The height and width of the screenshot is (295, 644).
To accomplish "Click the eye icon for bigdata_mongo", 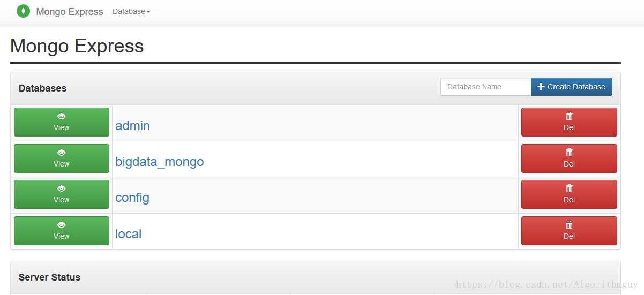I will coord(62,153).
